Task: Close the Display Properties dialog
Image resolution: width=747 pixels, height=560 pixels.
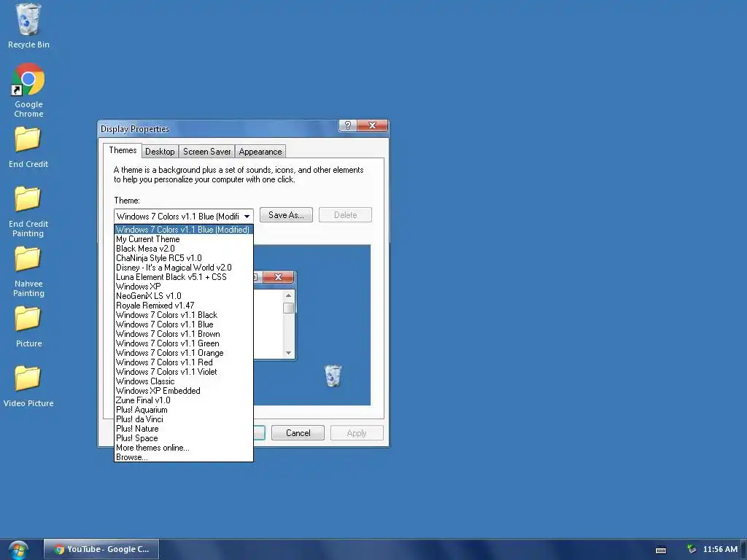Action: pyautogui.click(x=372, y=125)
